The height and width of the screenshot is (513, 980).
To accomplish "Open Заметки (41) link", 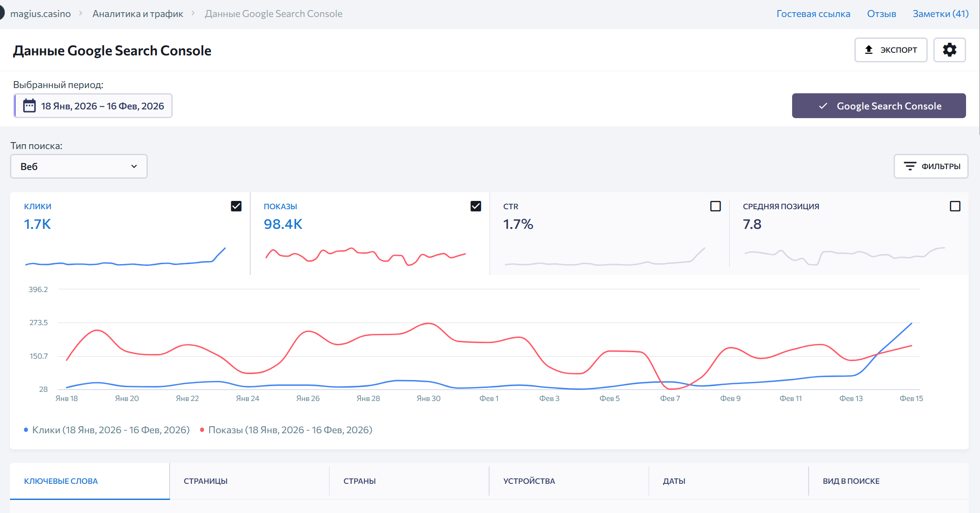I will [x=940, y=14].
